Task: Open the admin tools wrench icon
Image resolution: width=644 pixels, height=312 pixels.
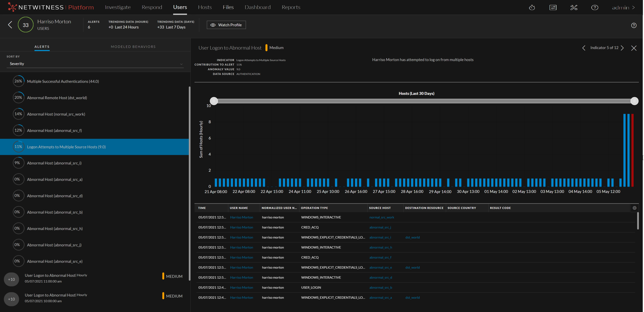Action: tap(574, 8)
